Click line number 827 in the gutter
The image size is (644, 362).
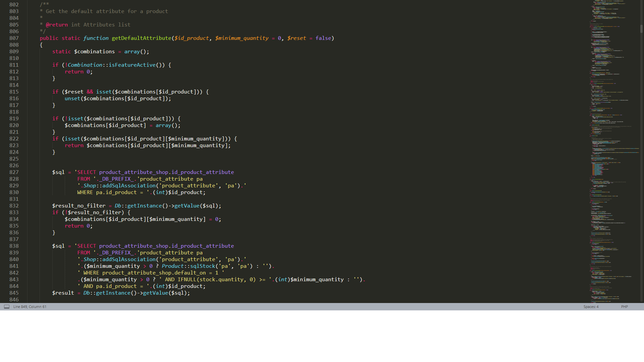[14, 172]
